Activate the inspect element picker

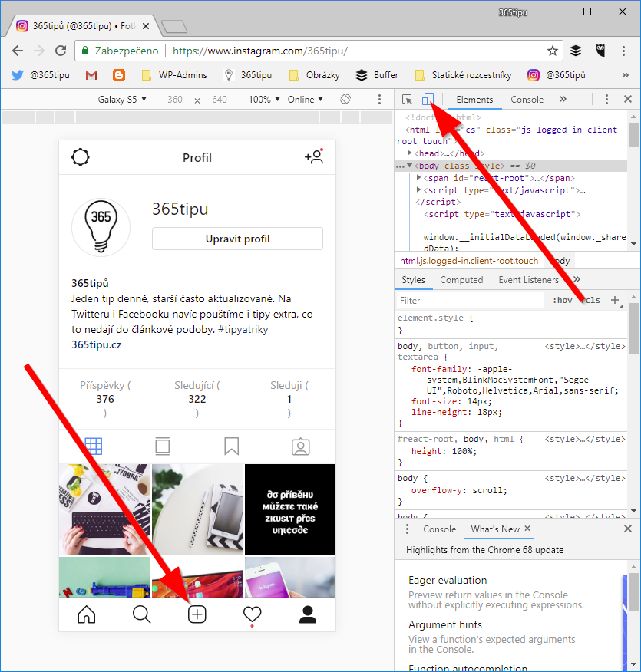(x=408, y=100)
